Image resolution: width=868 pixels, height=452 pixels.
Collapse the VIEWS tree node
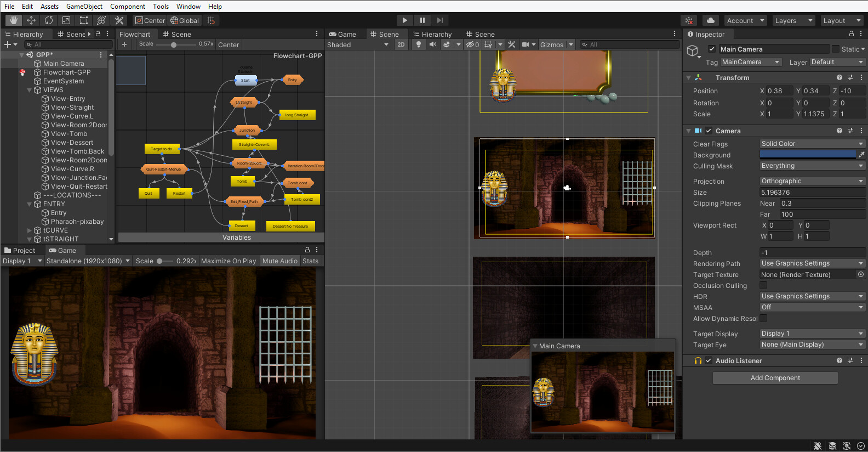click(30, 90)
